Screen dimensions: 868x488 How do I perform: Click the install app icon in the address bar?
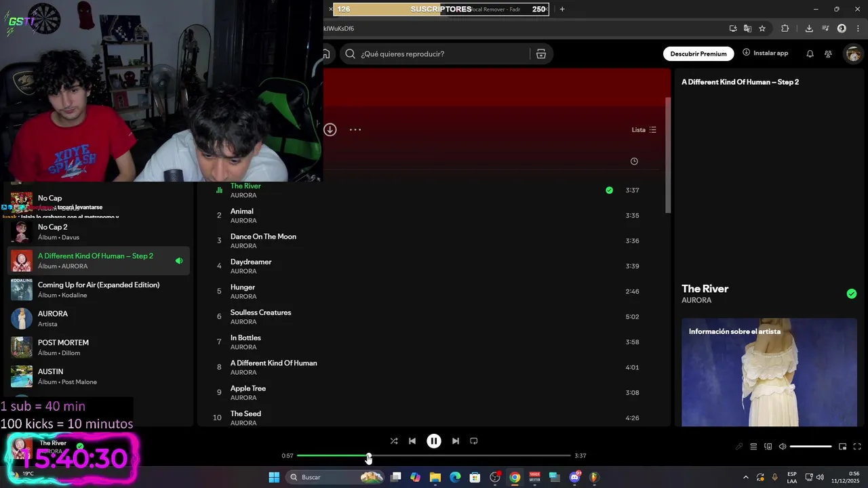point(733,28)
